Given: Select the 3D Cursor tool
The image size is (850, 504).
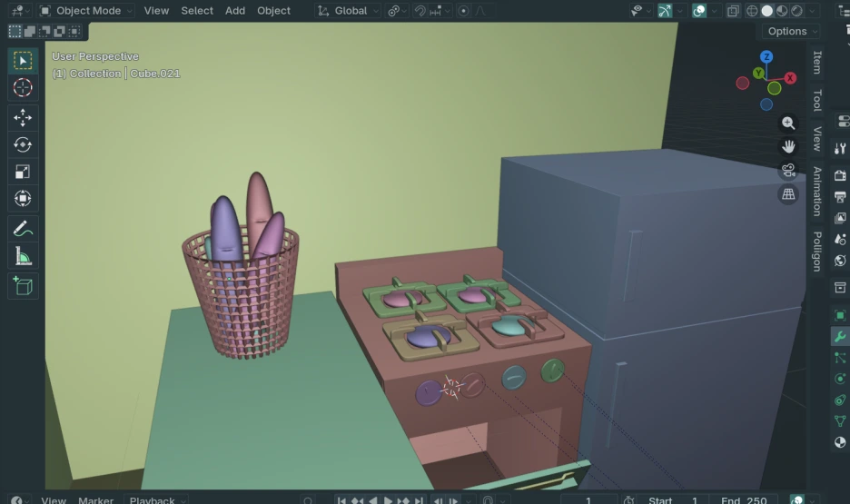Looking at the screenshot, I should tap(23, 88).
